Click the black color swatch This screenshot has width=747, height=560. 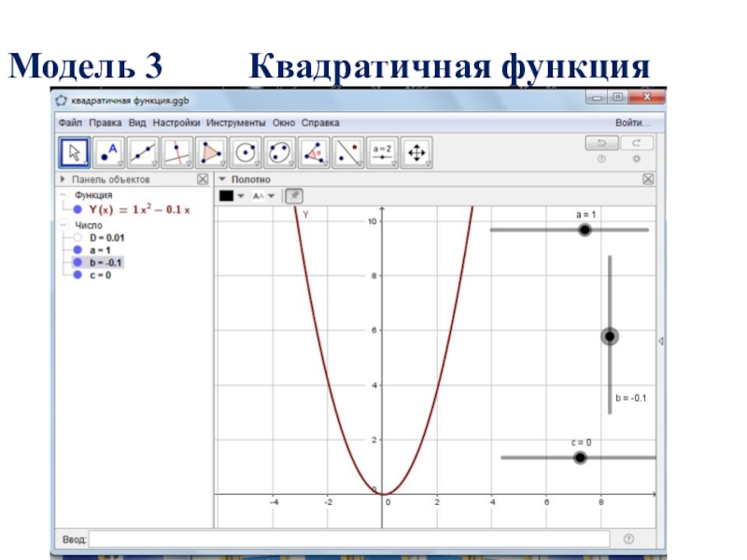[226, 196]
